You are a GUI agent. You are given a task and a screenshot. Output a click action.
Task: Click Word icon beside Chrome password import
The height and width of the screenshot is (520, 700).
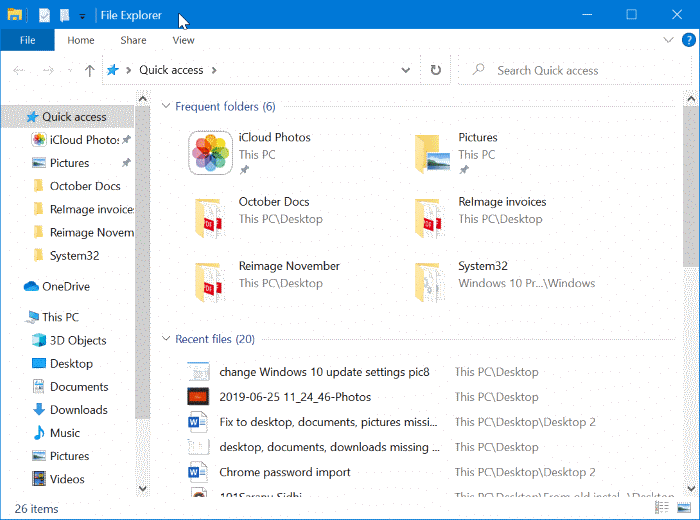tap(198, 472)
